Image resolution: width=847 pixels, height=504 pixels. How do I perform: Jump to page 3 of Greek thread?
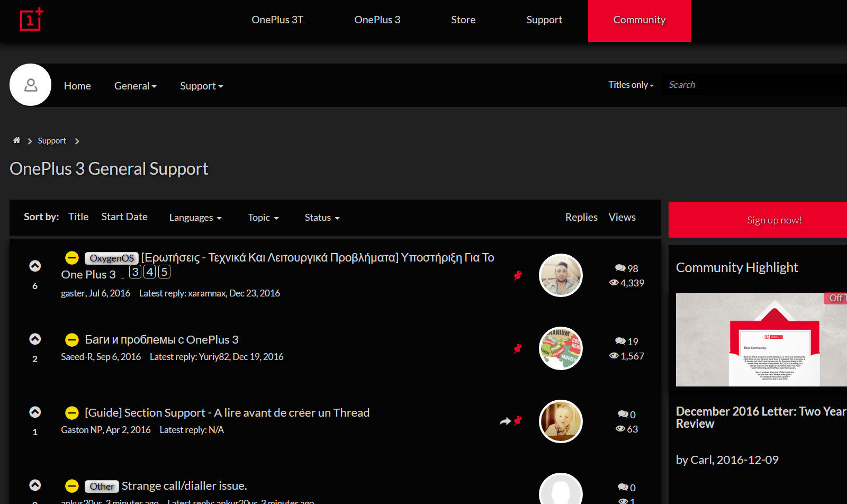[x=136, y=272]
